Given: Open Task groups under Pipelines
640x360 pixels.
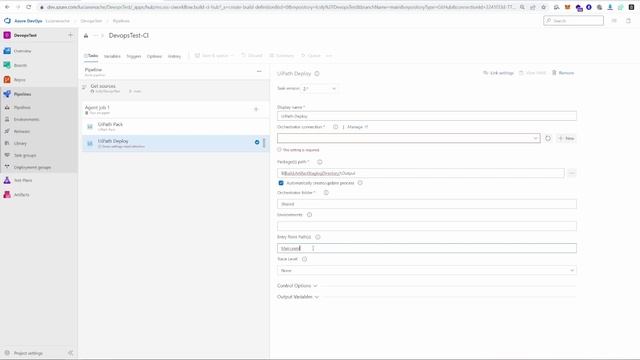Looking at the screenshot, I should [24, 155].
